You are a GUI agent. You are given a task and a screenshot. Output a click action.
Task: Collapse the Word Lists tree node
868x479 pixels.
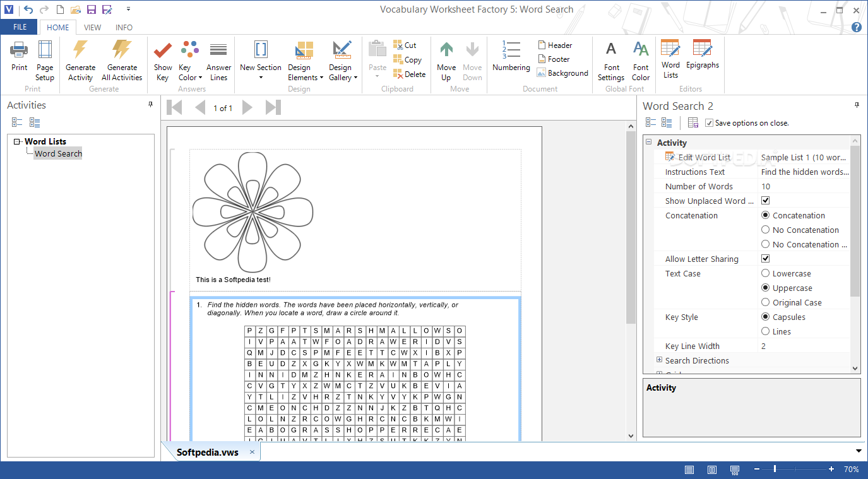(x=17, y=141)
